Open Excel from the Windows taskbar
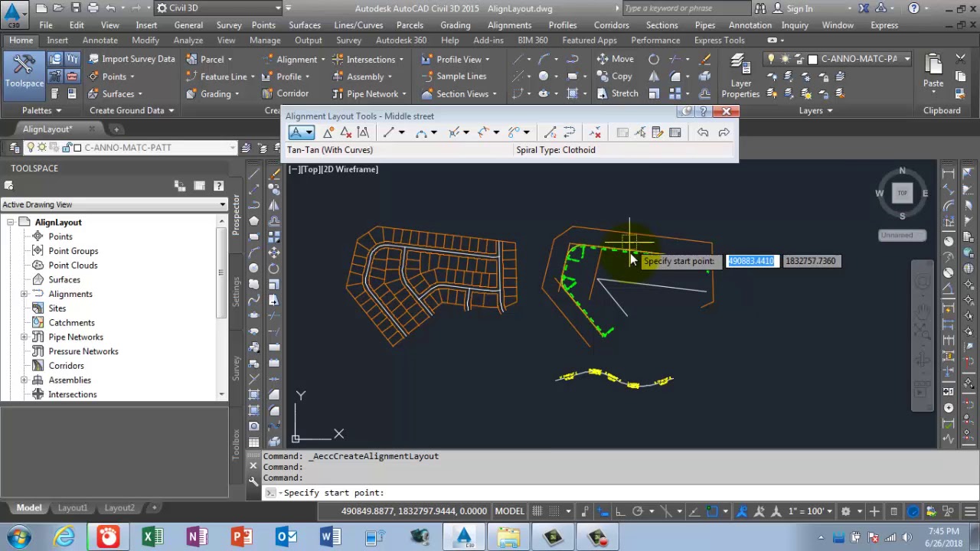This screenshot has width=980, height=551. (152, 536)
